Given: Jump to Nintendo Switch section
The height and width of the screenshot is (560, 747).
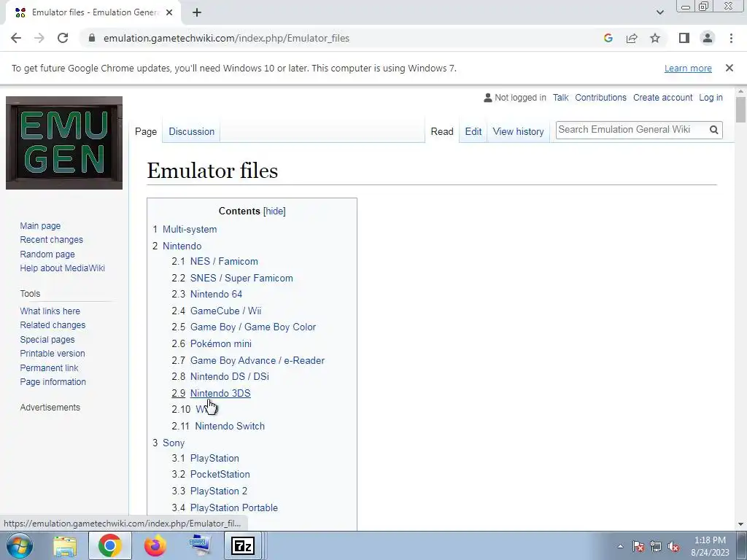Looking at the screenshot, I should click(x=230, y=426).
